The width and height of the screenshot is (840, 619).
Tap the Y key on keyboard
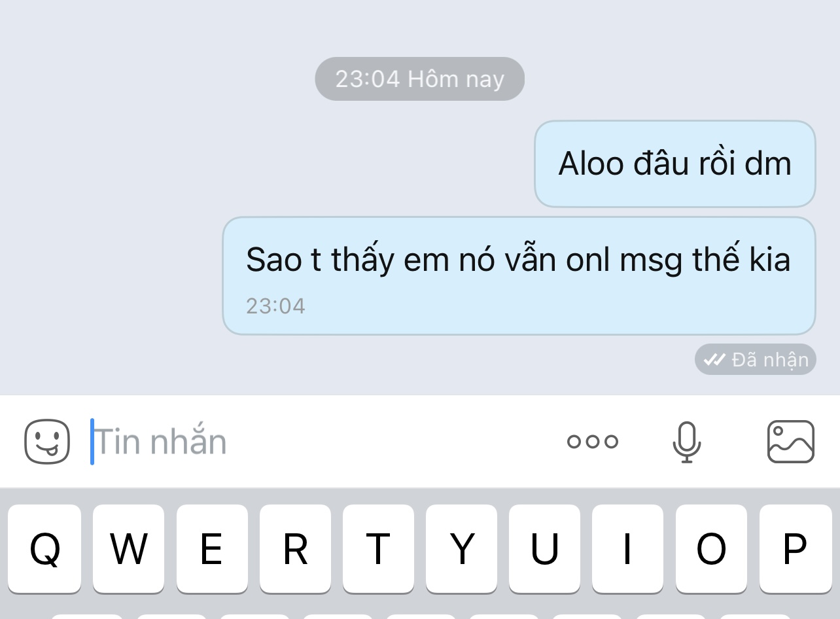pos(461,548)
